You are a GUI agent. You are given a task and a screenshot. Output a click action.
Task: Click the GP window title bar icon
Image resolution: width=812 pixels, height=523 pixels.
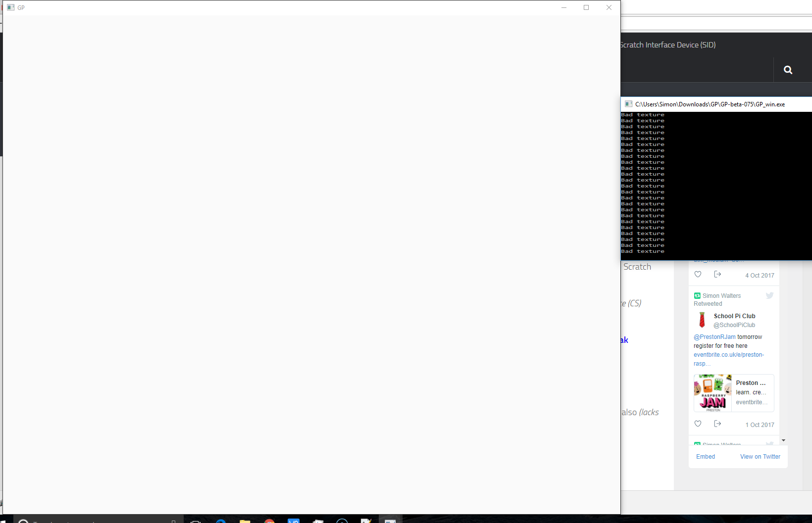11,7
